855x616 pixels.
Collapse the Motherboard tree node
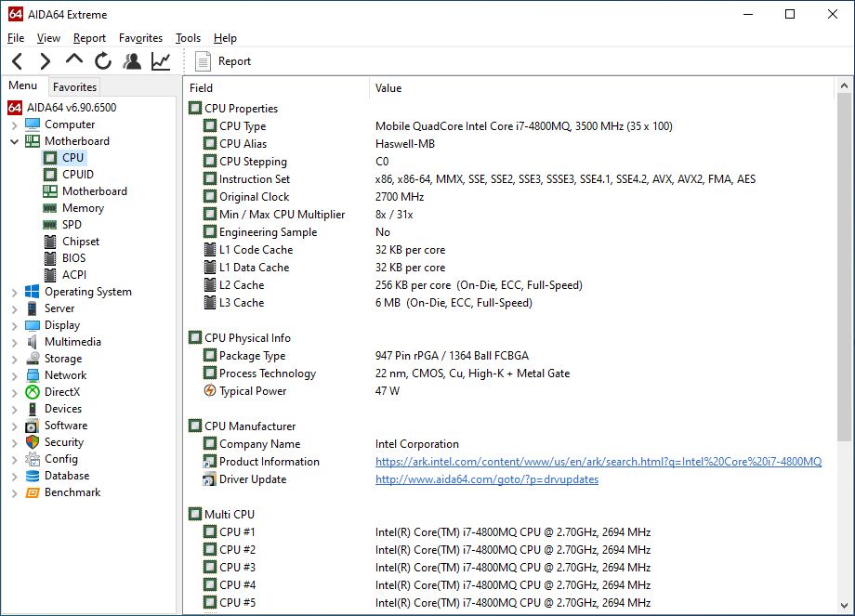[x=14, y=142]
